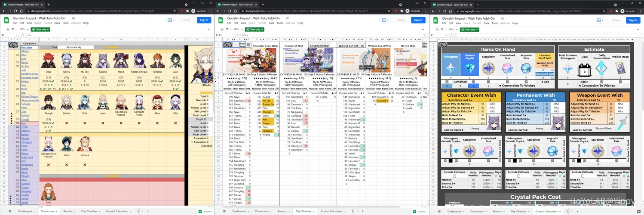Screen dimensions: 644x215
Task: Click the Welkin Moon card icon
Action: pos(621,68)
